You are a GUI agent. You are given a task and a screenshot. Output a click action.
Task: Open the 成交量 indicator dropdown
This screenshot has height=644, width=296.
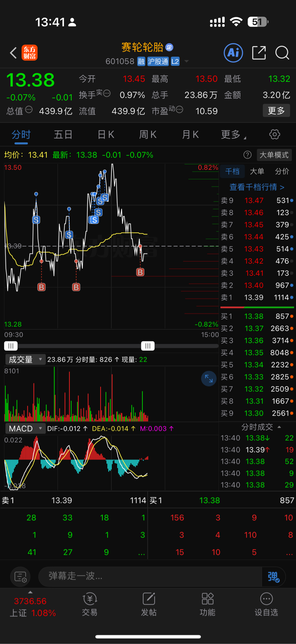pyautogui.click(x=25, y=360)
